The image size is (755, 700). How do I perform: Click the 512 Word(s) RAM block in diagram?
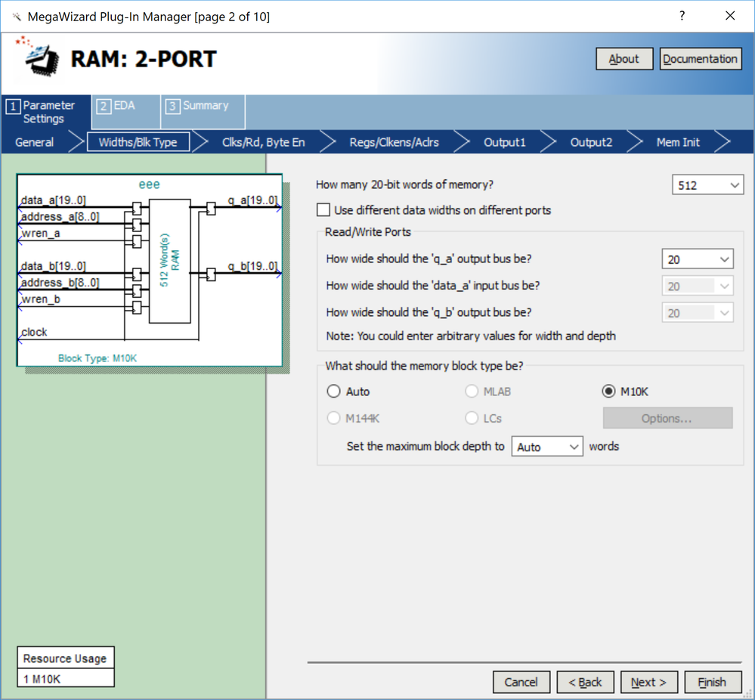tap(169, 261)
